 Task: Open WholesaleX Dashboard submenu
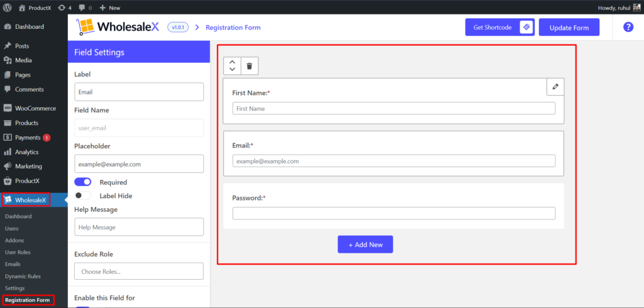[x=18, y=216]
